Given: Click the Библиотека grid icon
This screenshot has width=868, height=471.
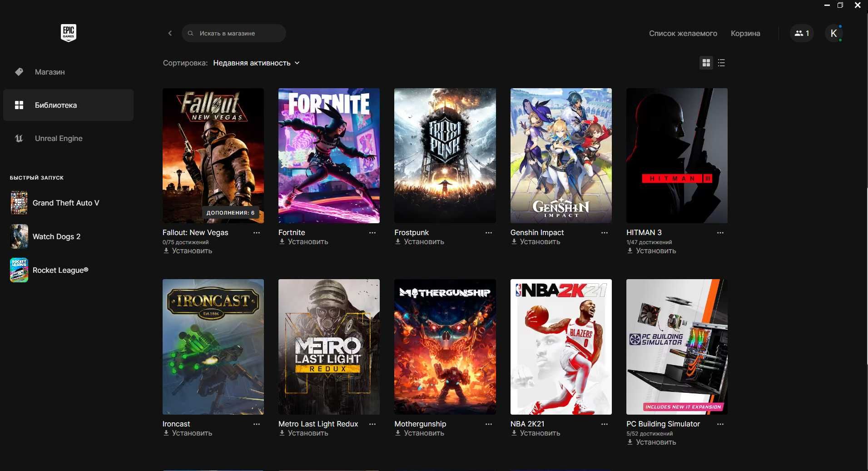Looking at the screenshot, I should [x=19, y=105].
